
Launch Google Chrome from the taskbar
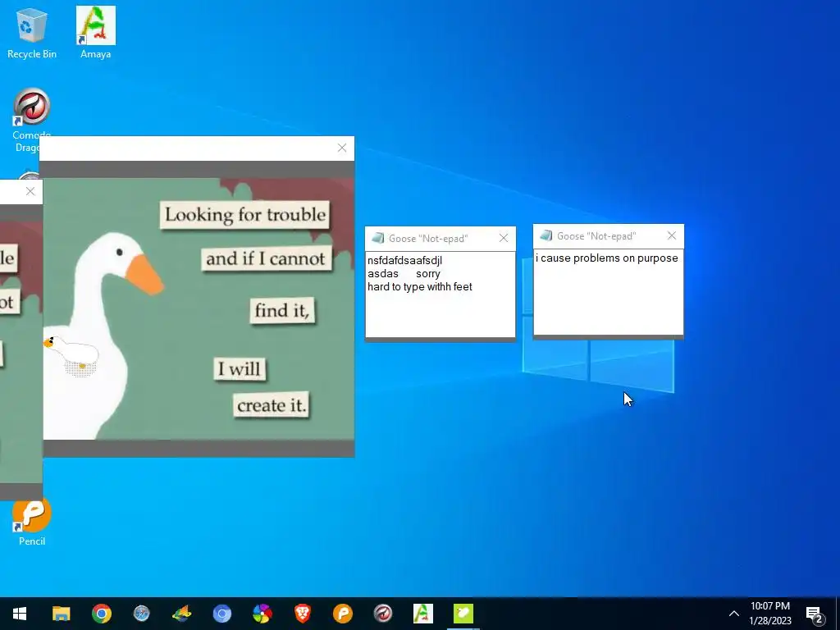(x=101, y=614)
